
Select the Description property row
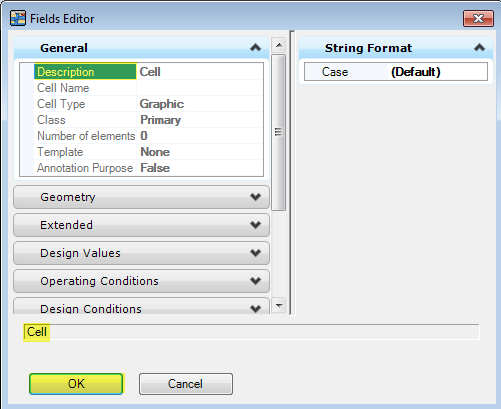[x=148, y=72]
